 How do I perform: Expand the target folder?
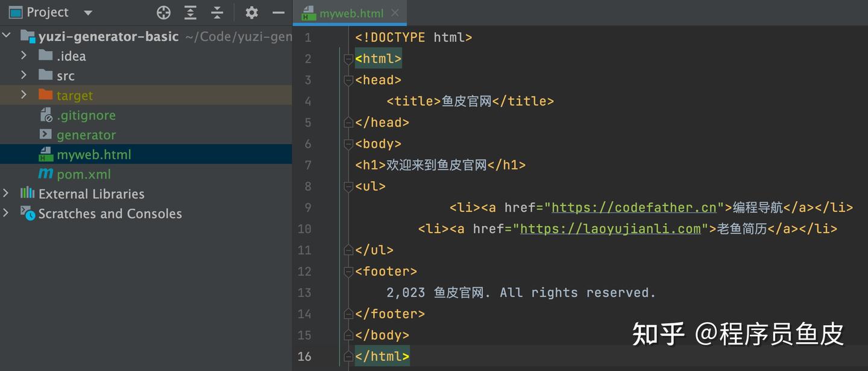[24, 95]
